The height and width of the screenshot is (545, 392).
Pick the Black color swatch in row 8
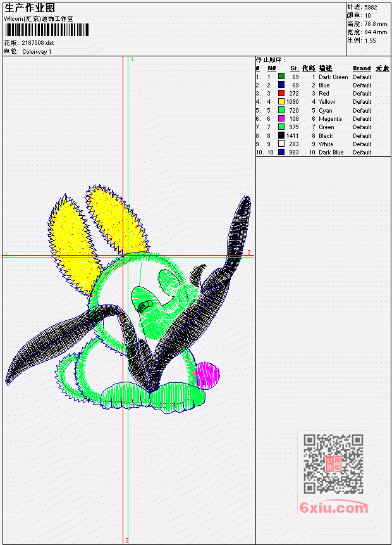[x=281, y=135]
